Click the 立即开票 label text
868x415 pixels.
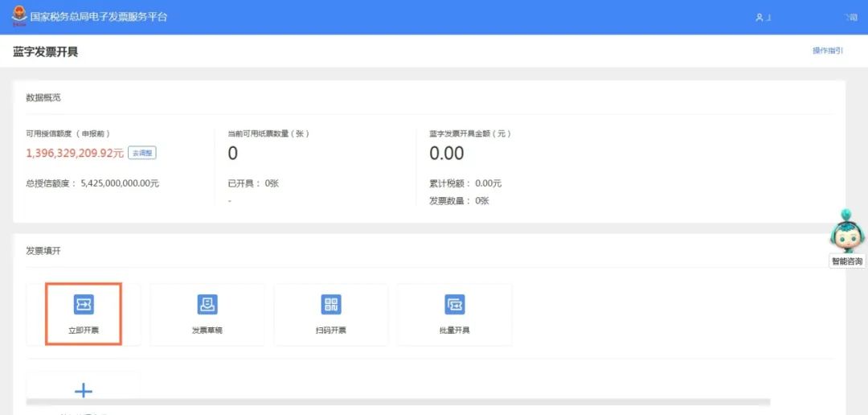pos(84,331)
